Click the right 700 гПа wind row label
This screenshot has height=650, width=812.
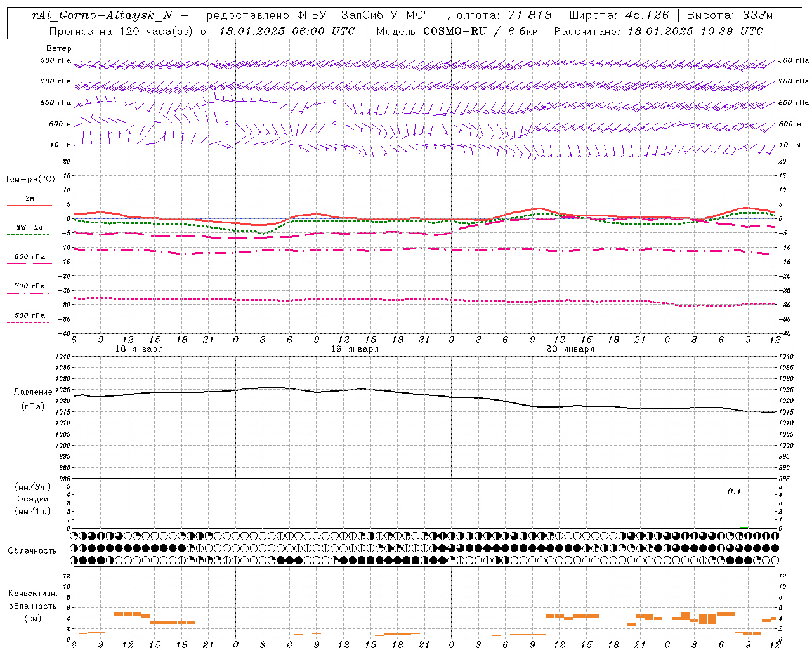coord(794,81)
